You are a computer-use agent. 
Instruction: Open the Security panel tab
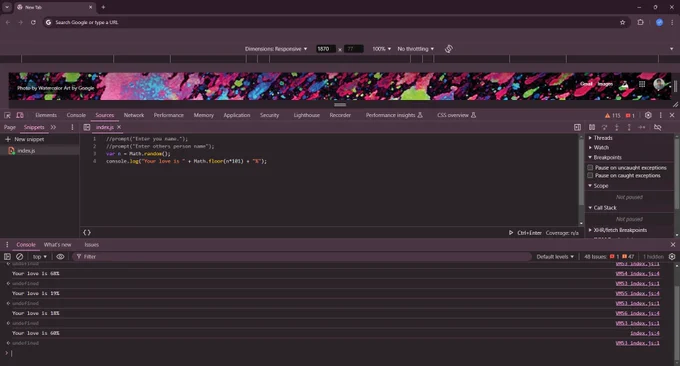tap(270, 115)
